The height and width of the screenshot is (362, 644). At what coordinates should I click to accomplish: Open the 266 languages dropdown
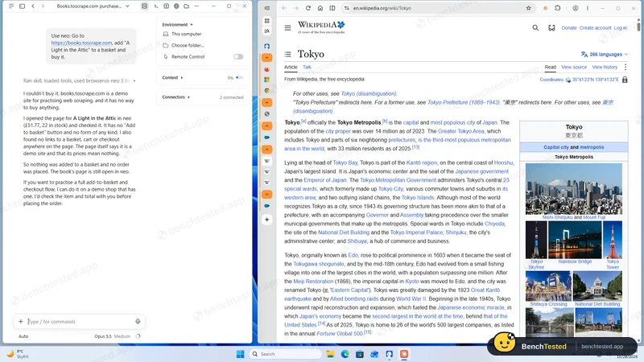(605, 54)
